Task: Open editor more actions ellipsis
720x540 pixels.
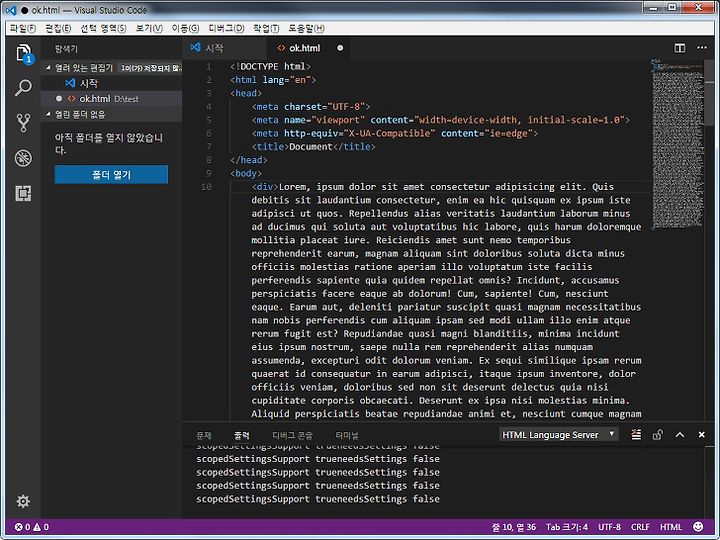Action: point(702,47)
